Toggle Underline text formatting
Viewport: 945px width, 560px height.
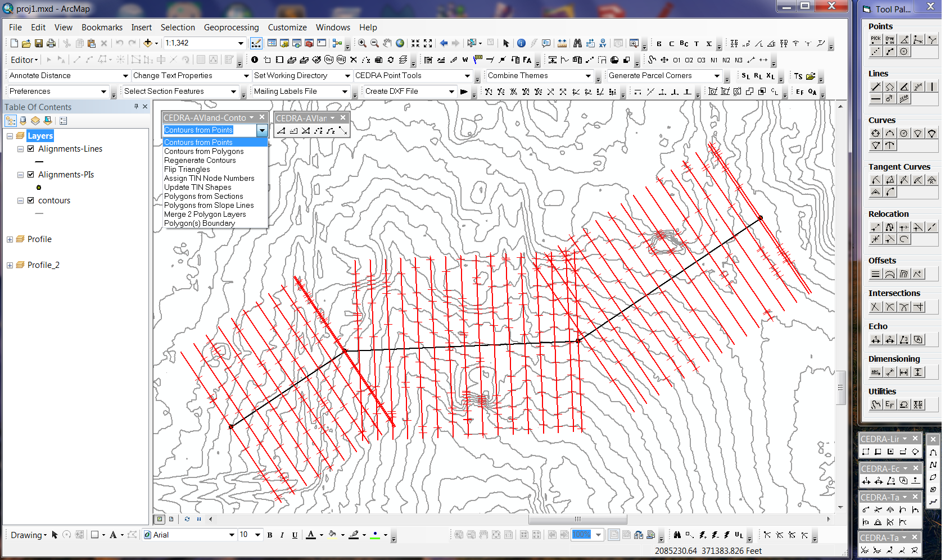295,535
